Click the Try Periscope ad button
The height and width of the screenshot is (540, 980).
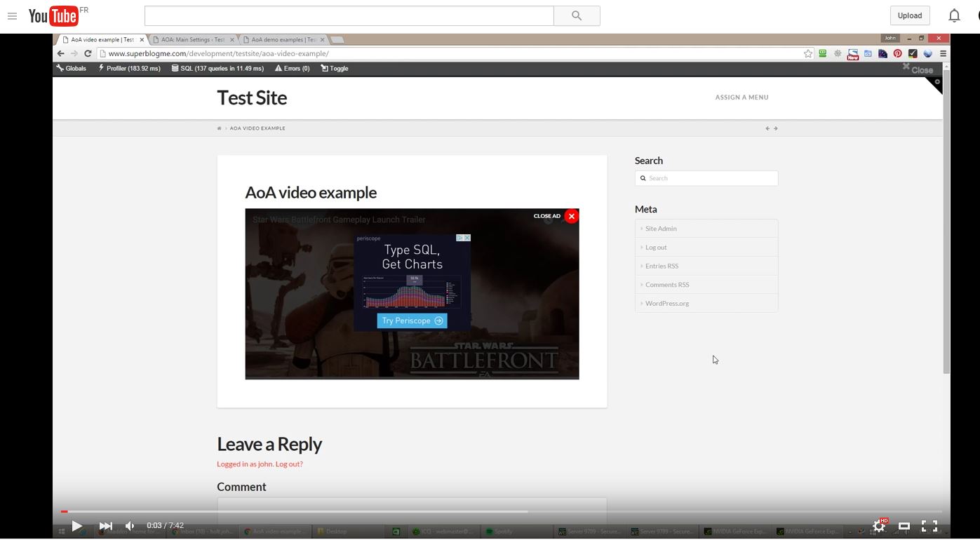click(412, 320)
